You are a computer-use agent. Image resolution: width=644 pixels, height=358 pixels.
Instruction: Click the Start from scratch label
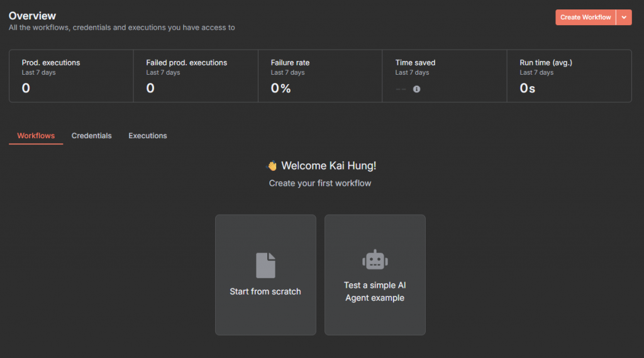[x=265, y=291]
